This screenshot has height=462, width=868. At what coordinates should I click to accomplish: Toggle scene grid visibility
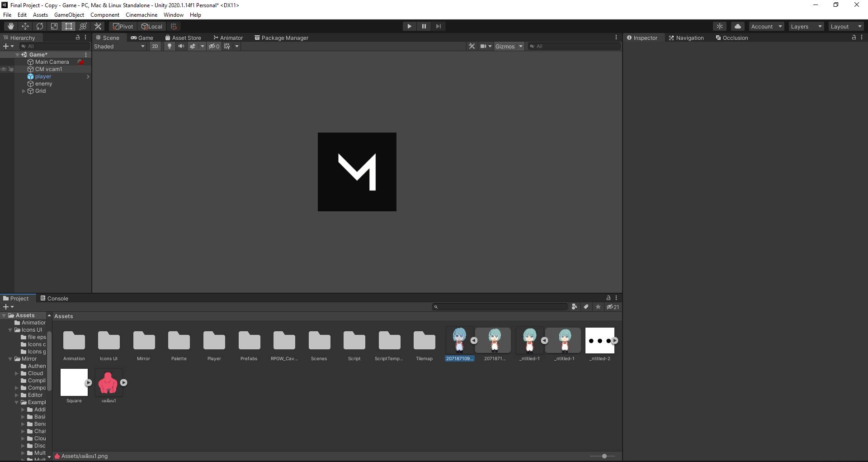point(227,46)
